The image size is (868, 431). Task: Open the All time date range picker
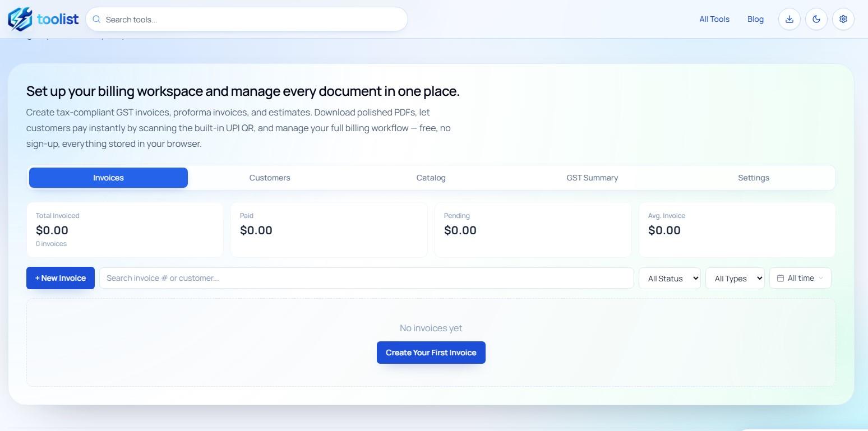800,278
